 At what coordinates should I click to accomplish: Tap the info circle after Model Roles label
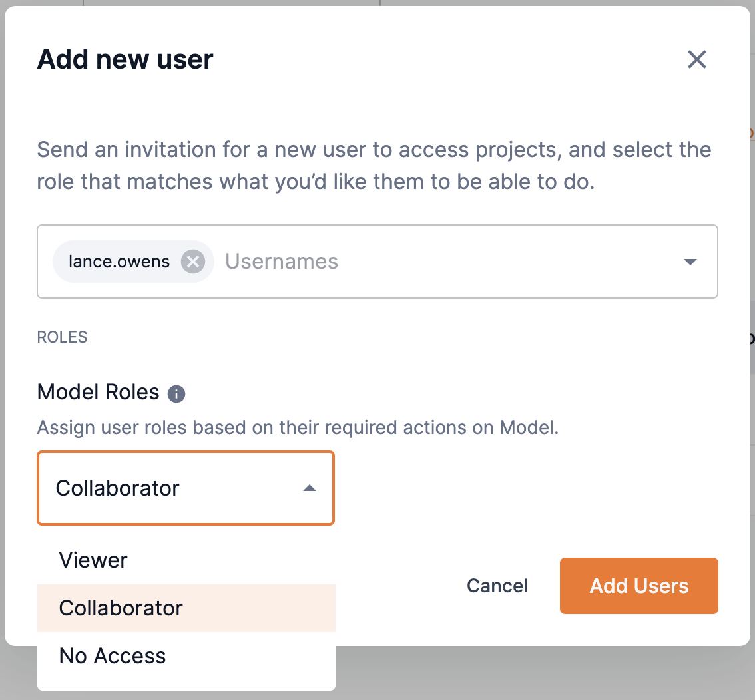point(176,394)
